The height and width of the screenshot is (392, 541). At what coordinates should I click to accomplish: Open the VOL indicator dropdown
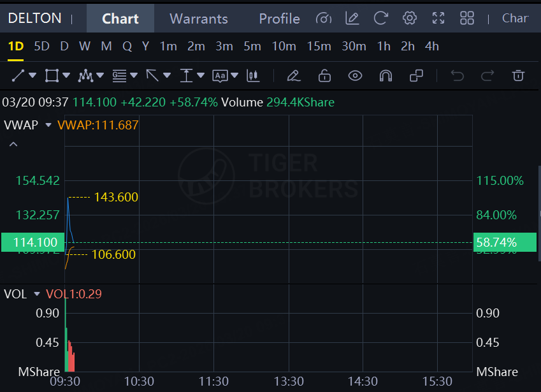(x=37, y=294)
